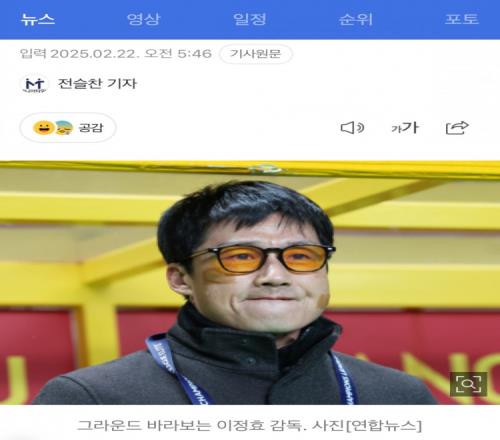Click the 입력 2025.02.22. timestamp
The image size is (500, 440).
79,54
